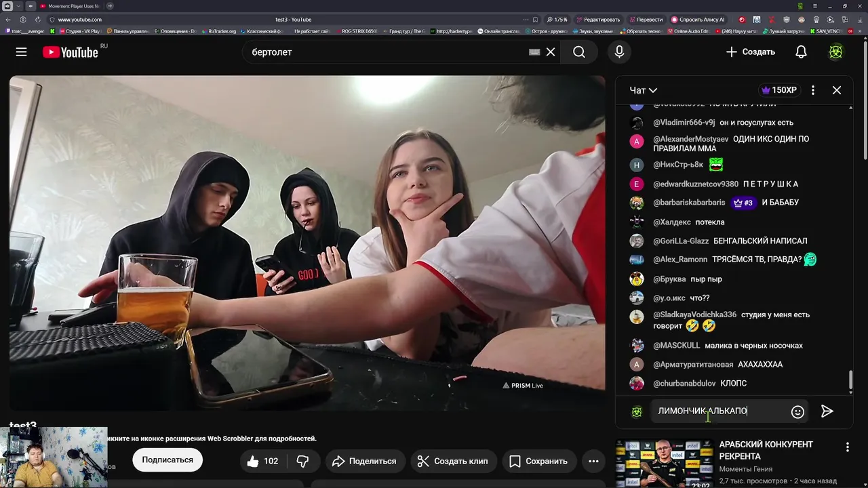868x488 pixels.
Task: Expand the tab list chevron at the tab strip
Action: (x=19, y=6)
